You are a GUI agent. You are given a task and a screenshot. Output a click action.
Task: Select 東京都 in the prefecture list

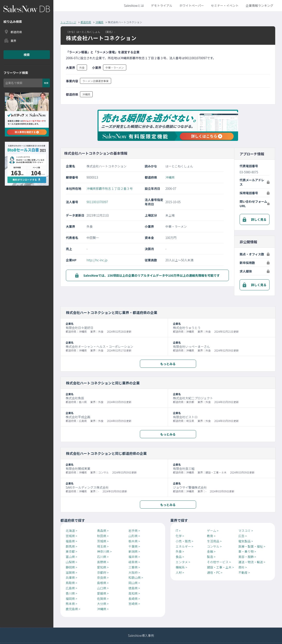(71, 551)
